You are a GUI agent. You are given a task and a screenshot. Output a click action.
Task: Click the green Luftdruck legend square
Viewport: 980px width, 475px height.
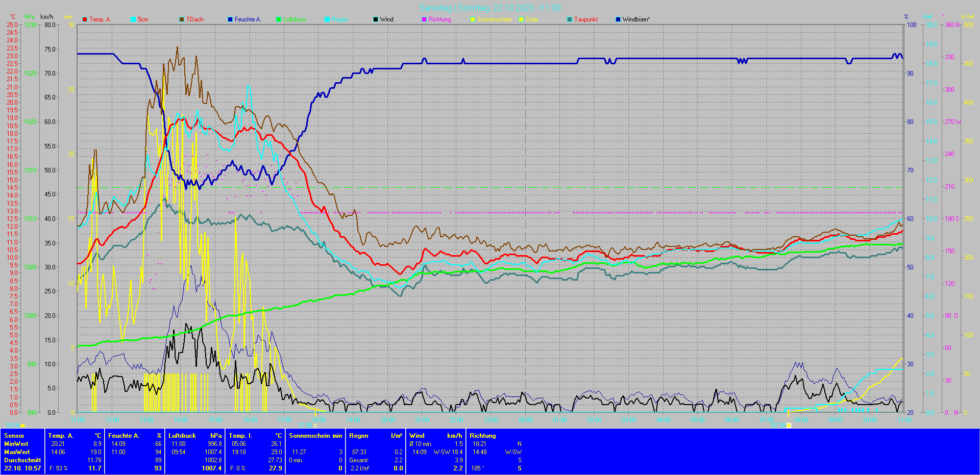click(x=279, y=19)
